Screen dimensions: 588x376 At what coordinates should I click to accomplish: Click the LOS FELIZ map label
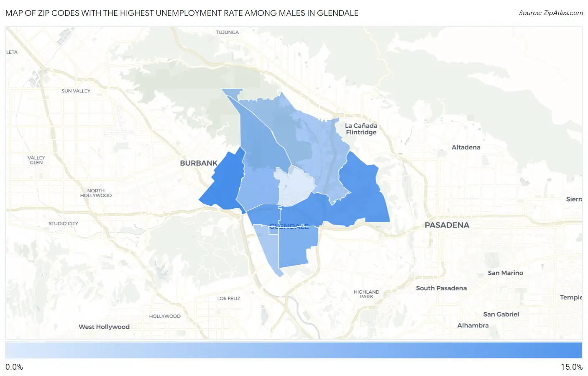coord(229,299)
